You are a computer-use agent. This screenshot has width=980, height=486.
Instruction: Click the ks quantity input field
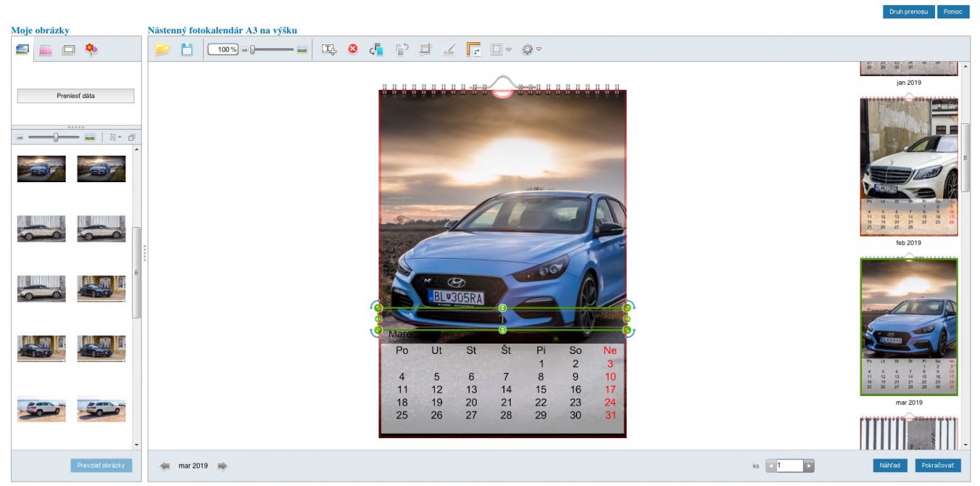point(790,466)
